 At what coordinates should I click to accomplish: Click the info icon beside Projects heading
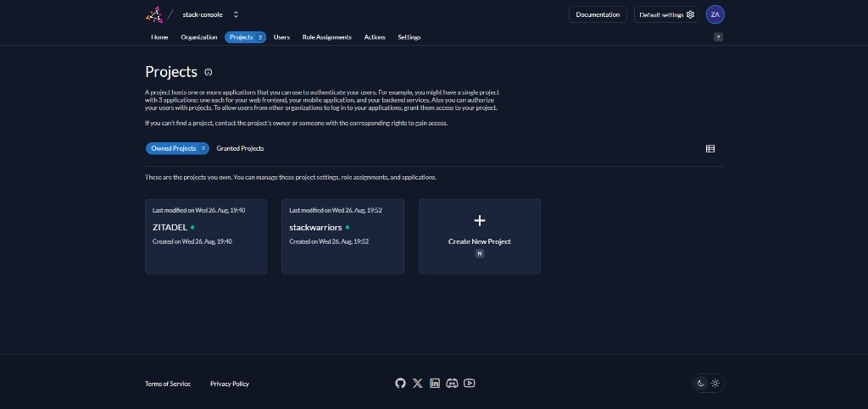[x=209, y=72]
